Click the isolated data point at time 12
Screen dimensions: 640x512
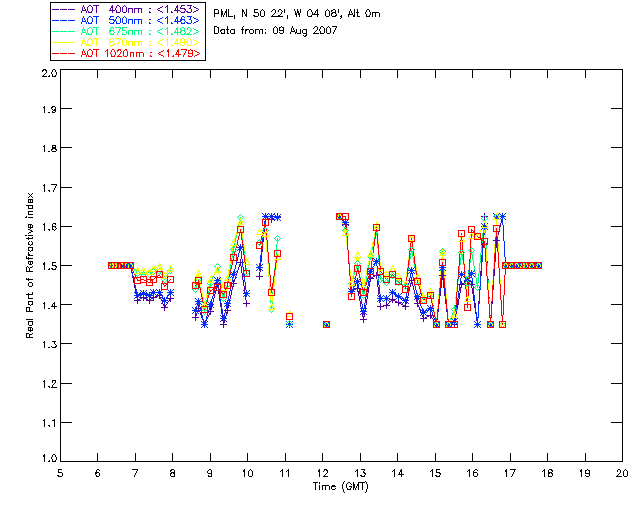click(326, 325)
